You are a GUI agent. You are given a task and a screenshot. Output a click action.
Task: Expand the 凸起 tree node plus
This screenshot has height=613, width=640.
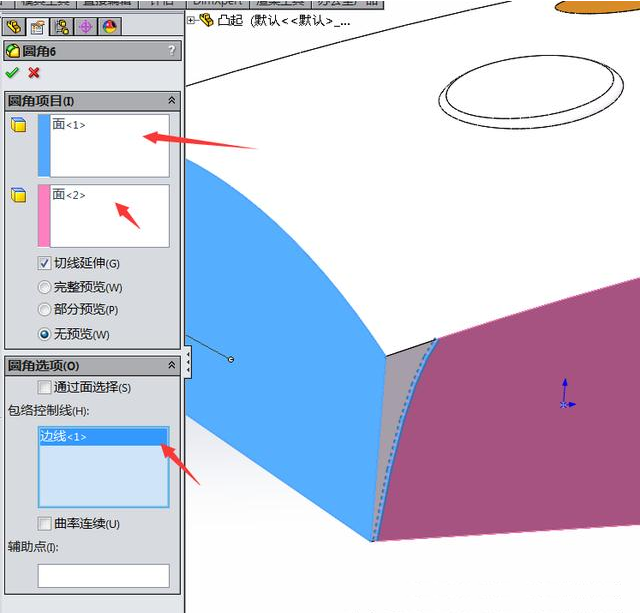pos(191,20)
